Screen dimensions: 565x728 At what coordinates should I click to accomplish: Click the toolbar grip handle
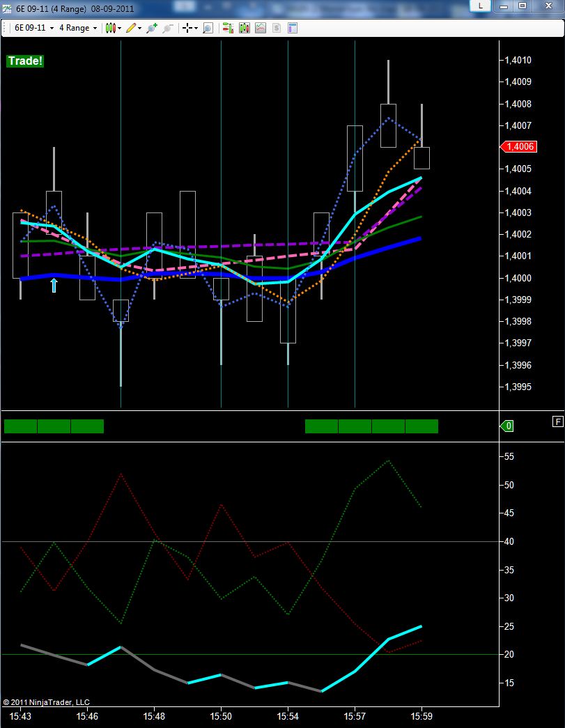pyautogui.click(x=4, y=29)
